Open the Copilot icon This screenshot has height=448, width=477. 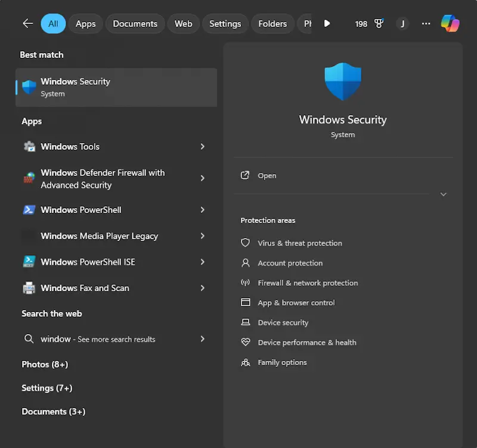coord(450,23)
